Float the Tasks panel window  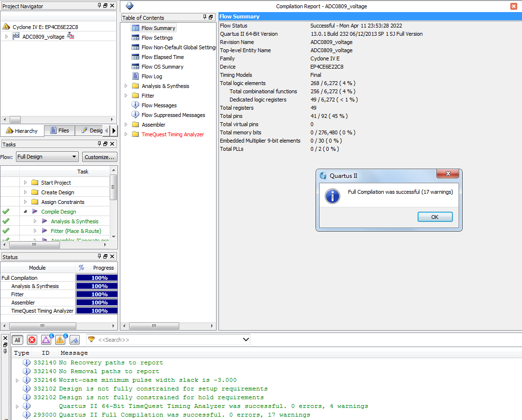point(106,144)
